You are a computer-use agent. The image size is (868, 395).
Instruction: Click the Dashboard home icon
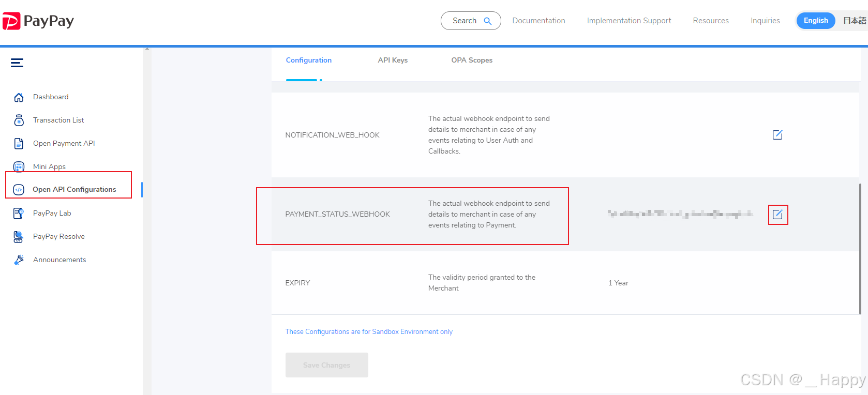19,97
